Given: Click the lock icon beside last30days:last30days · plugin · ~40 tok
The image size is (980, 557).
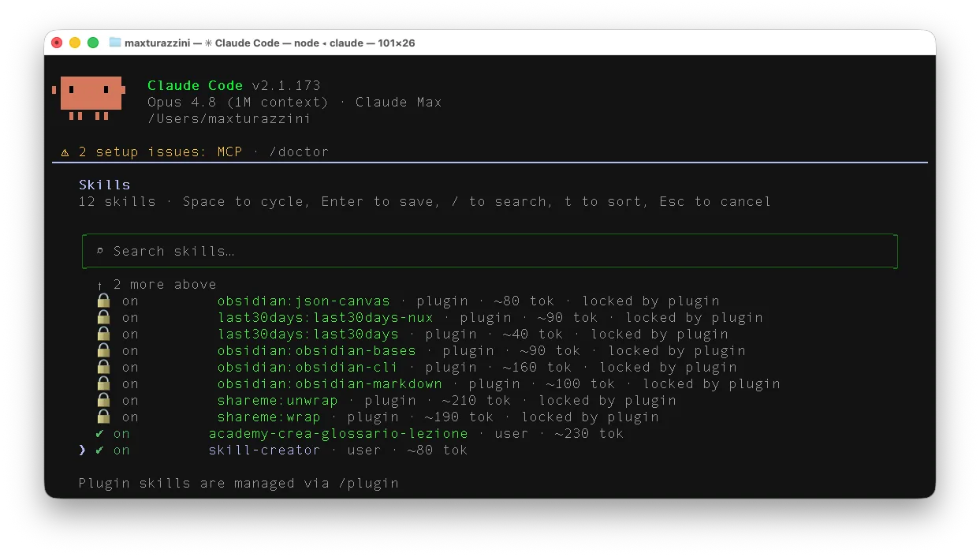Looking at the screenshot, I should [103, 334].
